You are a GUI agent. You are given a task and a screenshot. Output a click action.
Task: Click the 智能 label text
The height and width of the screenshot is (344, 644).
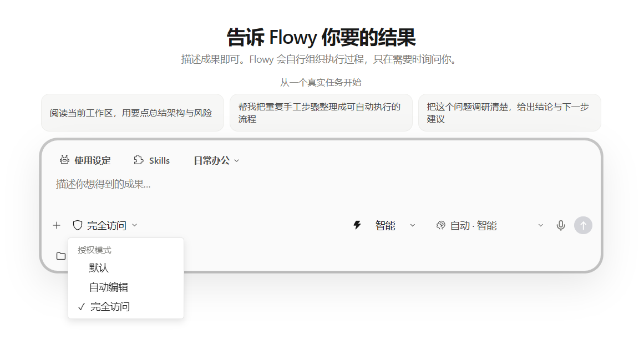pyautogui.click(x=386, y=226)
